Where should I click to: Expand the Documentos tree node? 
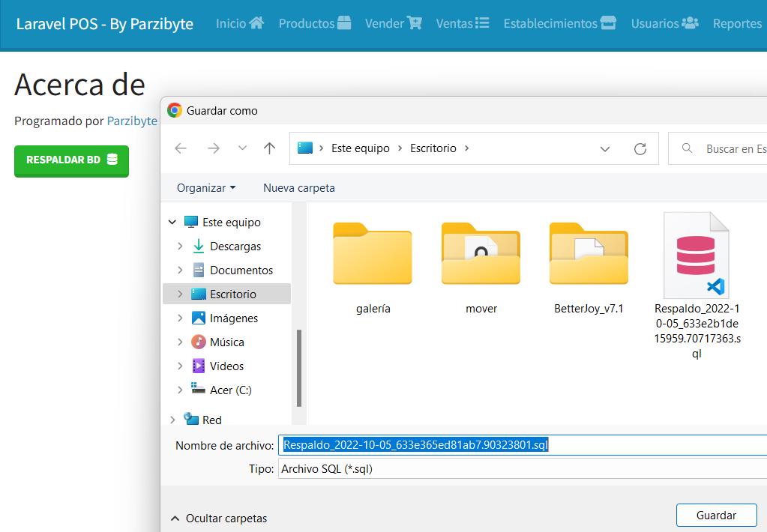(x=180, y=270)
